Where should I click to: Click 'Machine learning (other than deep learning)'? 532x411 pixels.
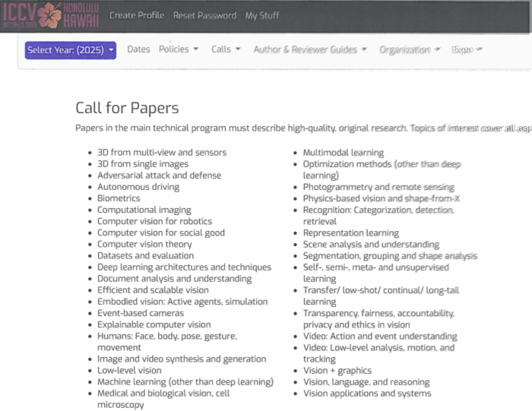(x=185, y=382)
